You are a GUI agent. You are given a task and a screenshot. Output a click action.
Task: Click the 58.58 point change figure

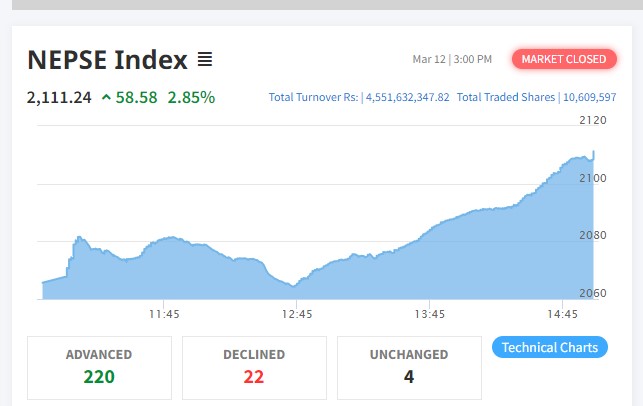point(137,98)
